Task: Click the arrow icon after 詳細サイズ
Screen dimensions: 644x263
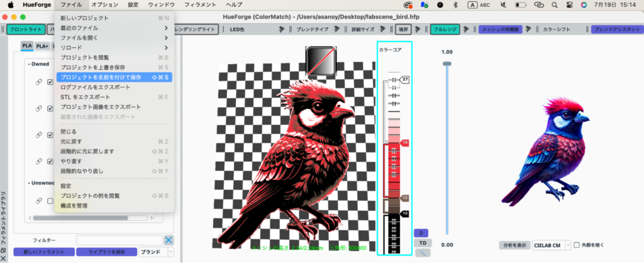Action: [382, 30]
